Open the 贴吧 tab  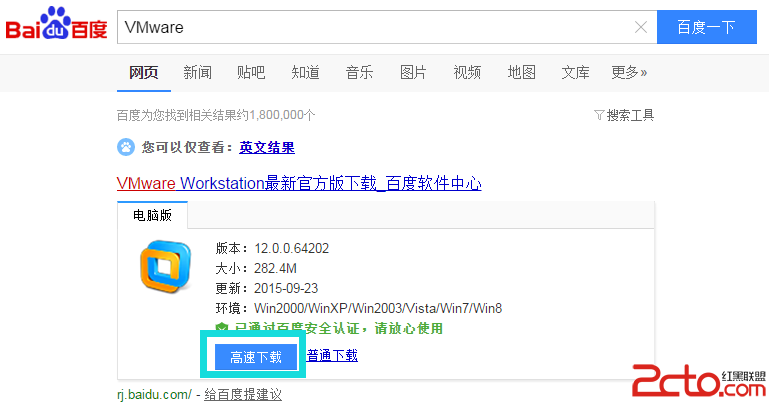click(251, 73)
